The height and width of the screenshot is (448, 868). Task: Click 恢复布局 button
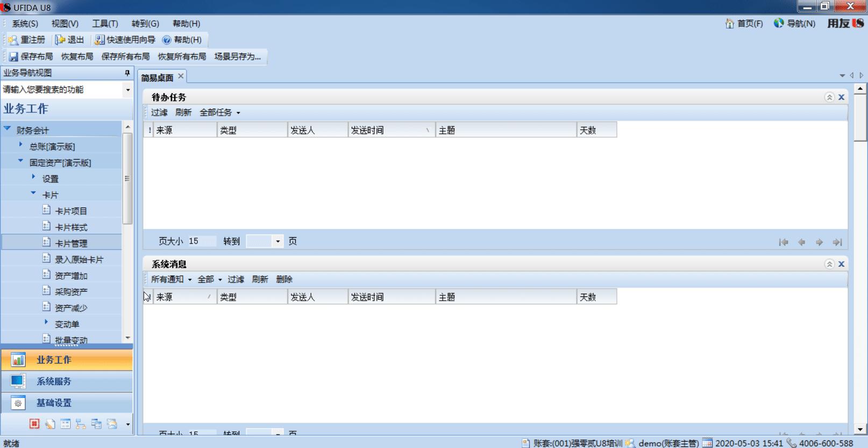tap(77, 56)
